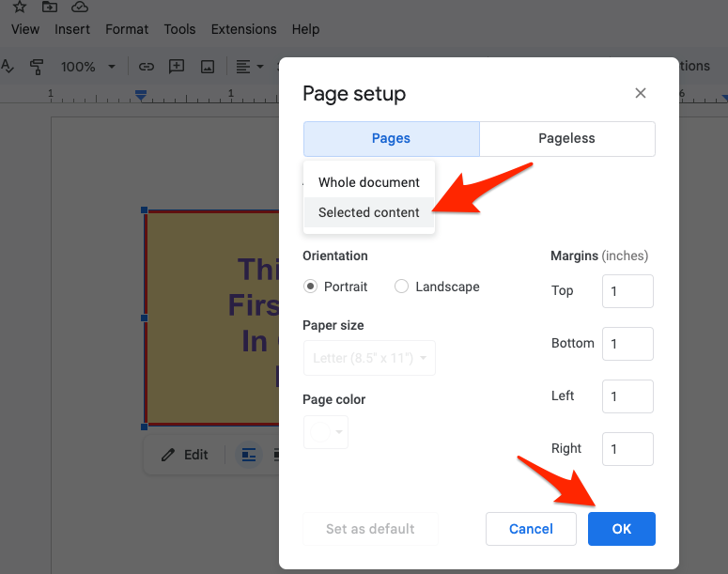Select Landscape orientation
Viewport: 728px width, 574px height.
402,287
